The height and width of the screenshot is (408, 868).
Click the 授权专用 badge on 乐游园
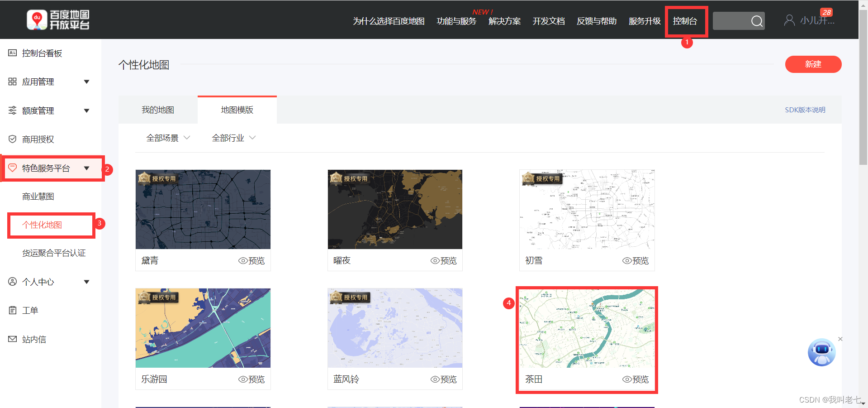[157, 297]
